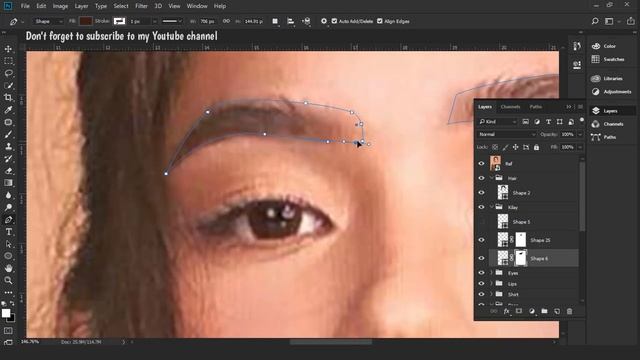The width and height of the screenshot is (640, 360).
Task: Create a new layer icon
Action: (x=557, y=311)
